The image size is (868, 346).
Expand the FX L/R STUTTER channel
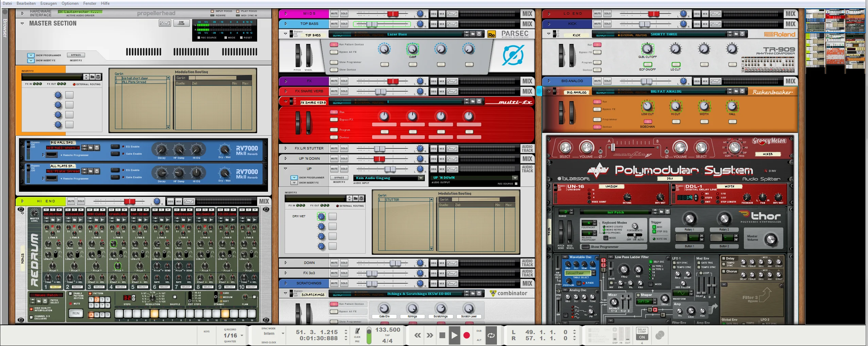point(286,148)
